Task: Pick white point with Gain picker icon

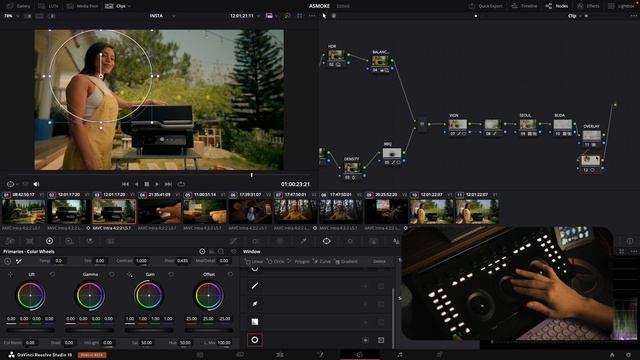Action: [129, 274]
